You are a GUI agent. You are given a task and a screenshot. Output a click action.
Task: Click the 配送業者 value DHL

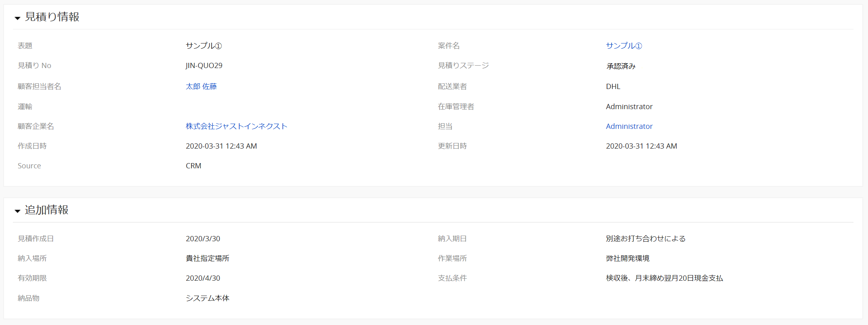coord(613,86)
